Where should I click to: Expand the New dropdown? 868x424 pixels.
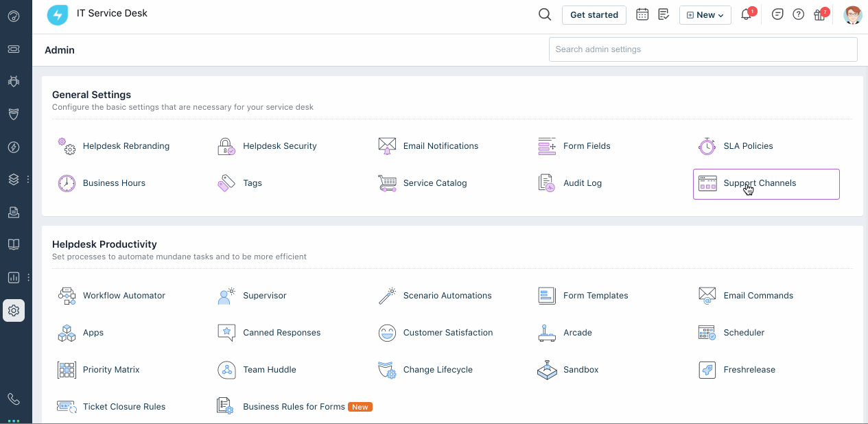[705, 14]
